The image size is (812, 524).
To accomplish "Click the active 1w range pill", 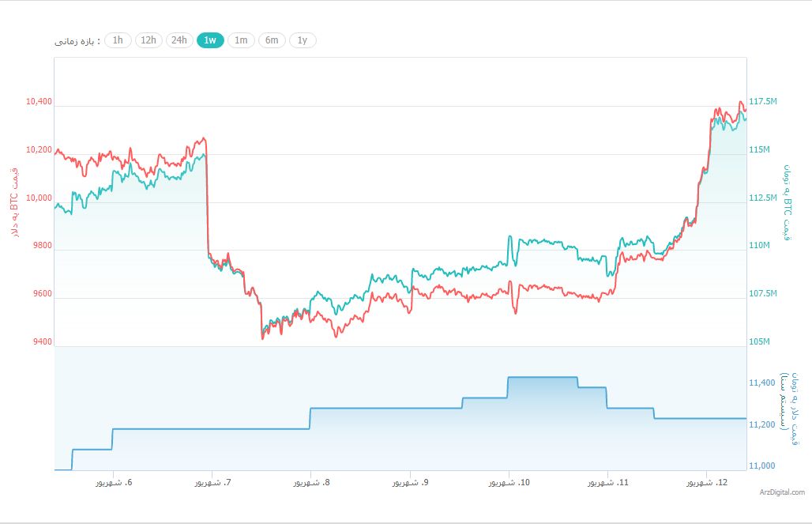I will pos(209,40).
